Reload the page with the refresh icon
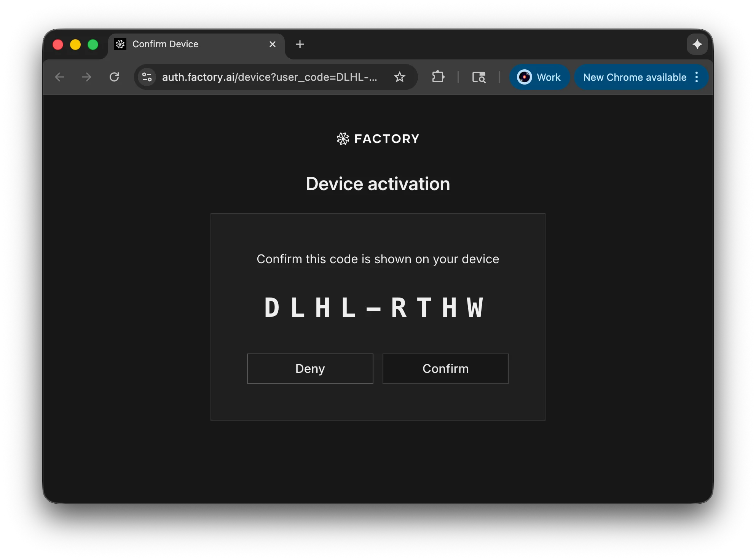 click(114, 77)
